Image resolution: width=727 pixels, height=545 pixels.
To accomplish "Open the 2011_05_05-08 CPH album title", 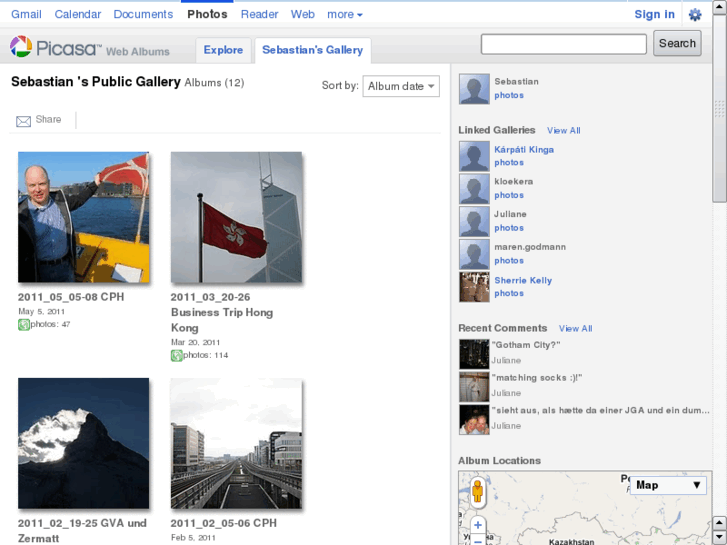I will (71, 297).
